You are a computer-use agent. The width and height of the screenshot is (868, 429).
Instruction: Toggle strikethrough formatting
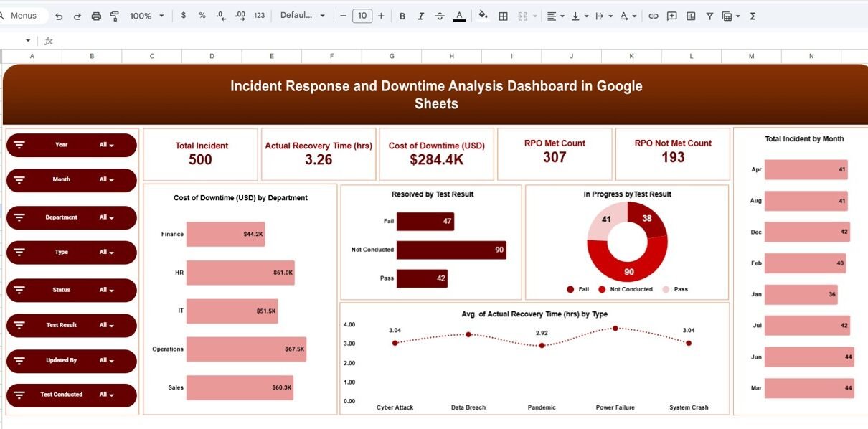pos(440,16)
